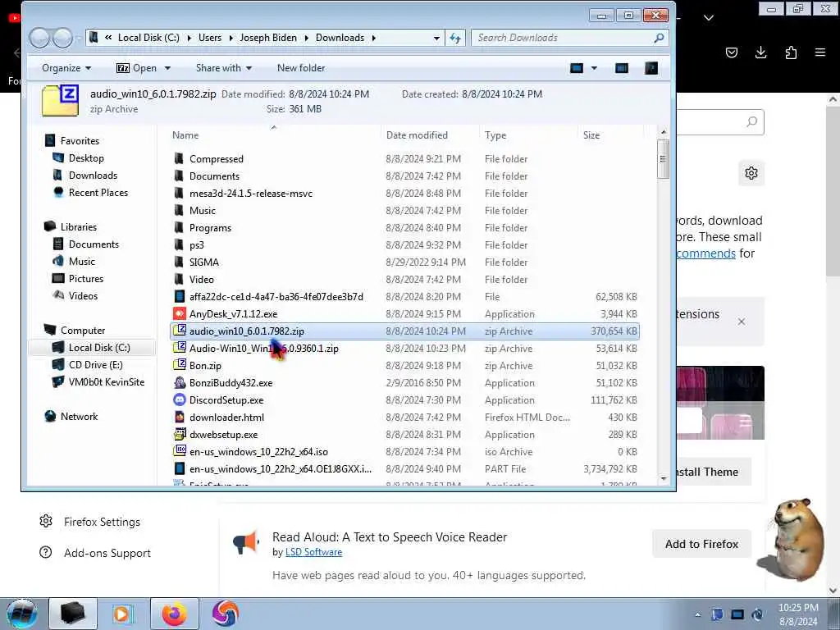Select Audio-Win10 6.0.9360.1.zip archive icon

[x=180, y=348]
